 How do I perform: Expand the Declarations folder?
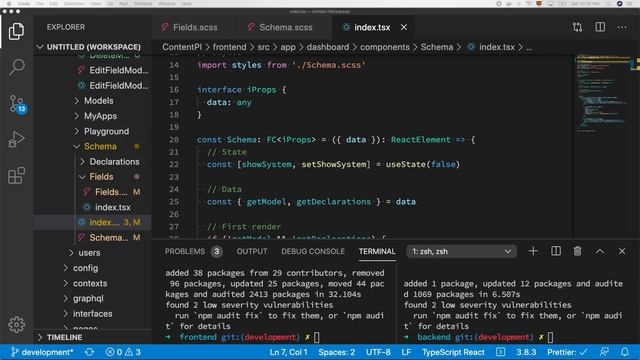point(114,162)
